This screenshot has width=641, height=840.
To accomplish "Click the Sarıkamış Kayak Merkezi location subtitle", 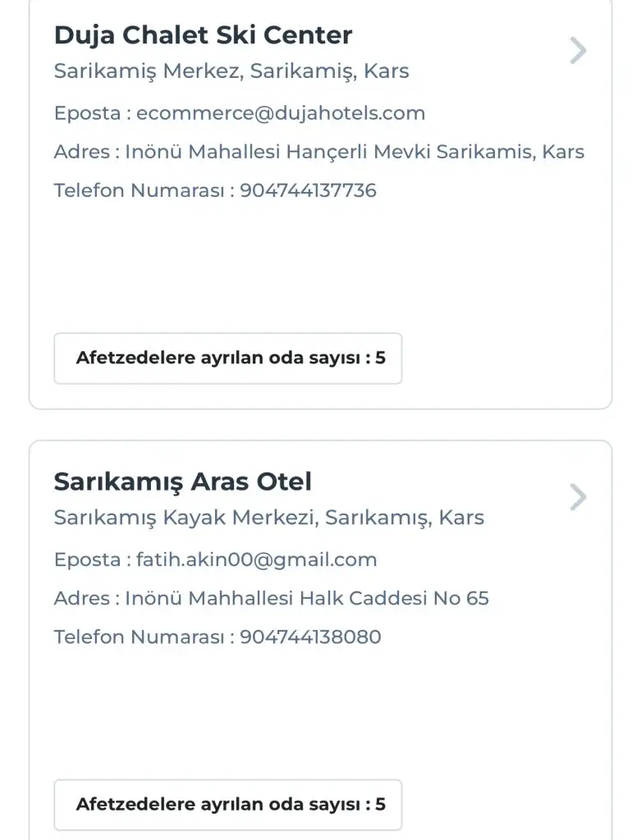I will (269, 518).
